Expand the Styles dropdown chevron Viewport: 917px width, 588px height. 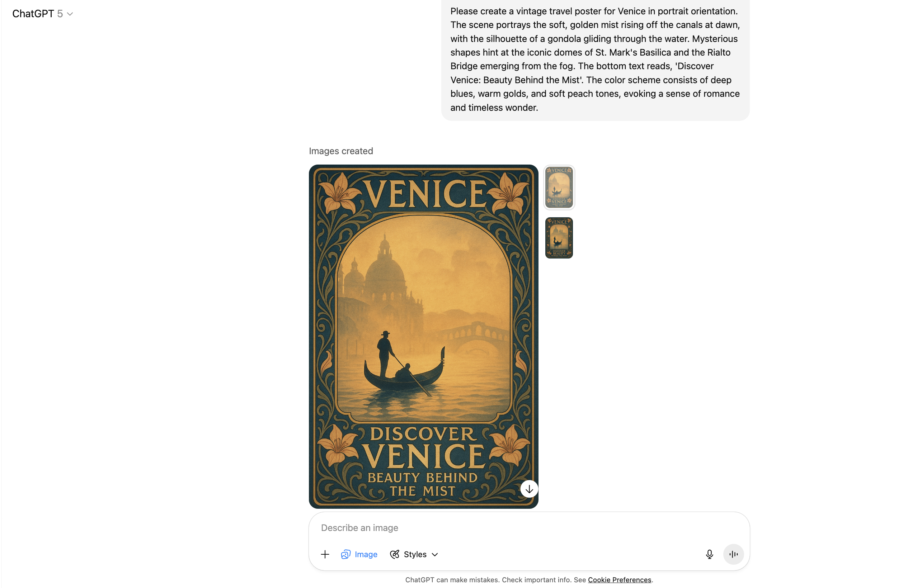click(x=435, y=555)
